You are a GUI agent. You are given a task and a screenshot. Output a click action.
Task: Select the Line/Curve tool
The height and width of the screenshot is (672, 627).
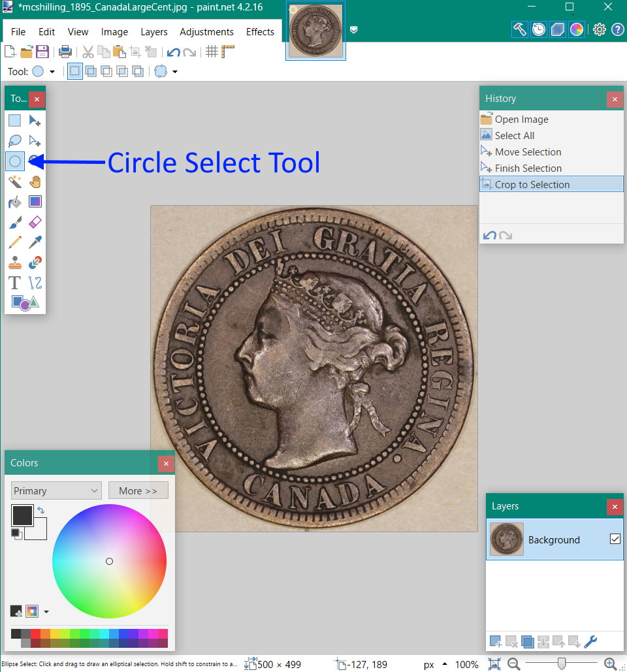pos(35,283)
